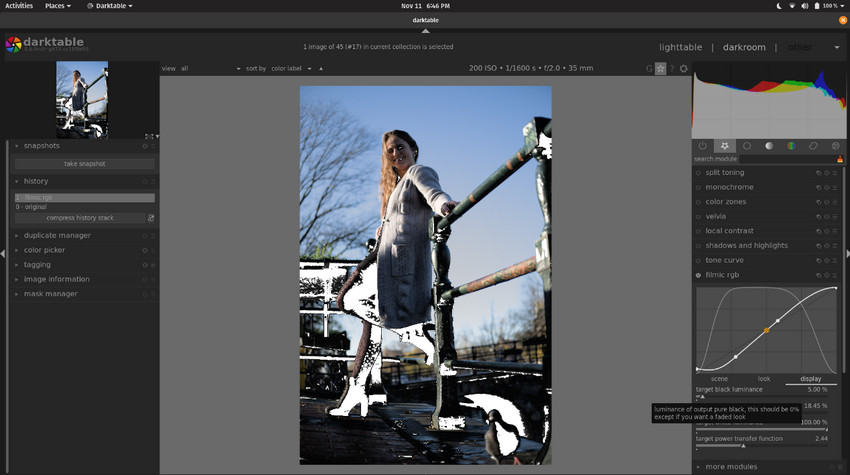
Task: Open tagging panel presets menu
Action: (x=153, y=265)
